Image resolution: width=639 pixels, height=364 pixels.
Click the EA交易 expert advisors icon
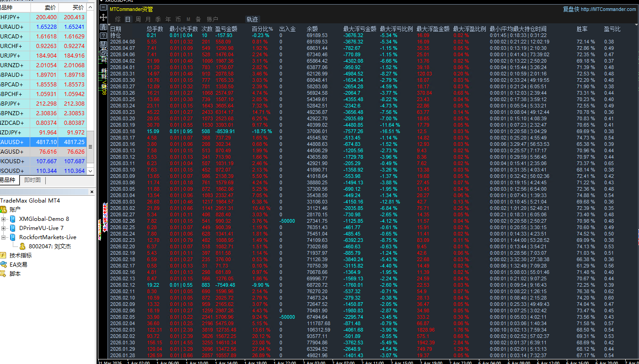pos(4,265)
